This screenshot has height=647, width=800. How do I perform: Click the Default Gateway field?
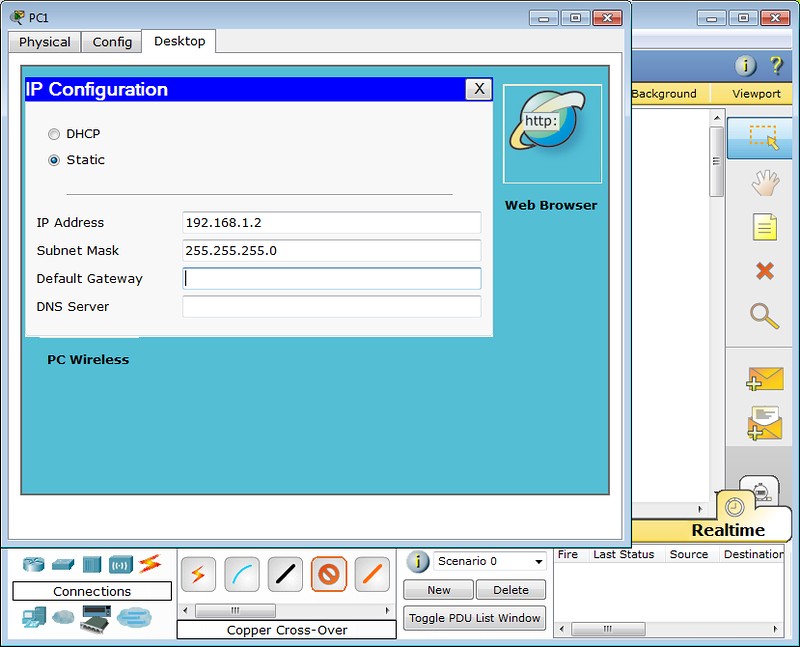pyautogui.click(x=332, y=279)
